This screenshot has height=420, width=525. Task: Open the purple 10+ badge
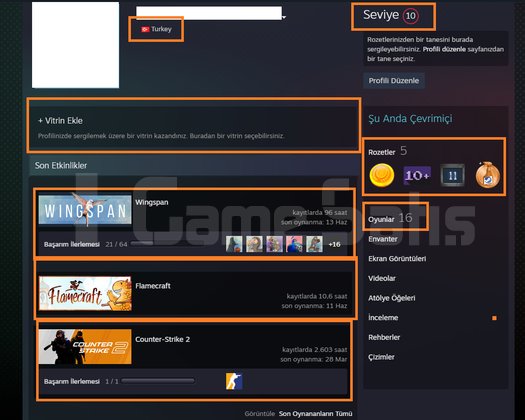[x=417, y=175]
